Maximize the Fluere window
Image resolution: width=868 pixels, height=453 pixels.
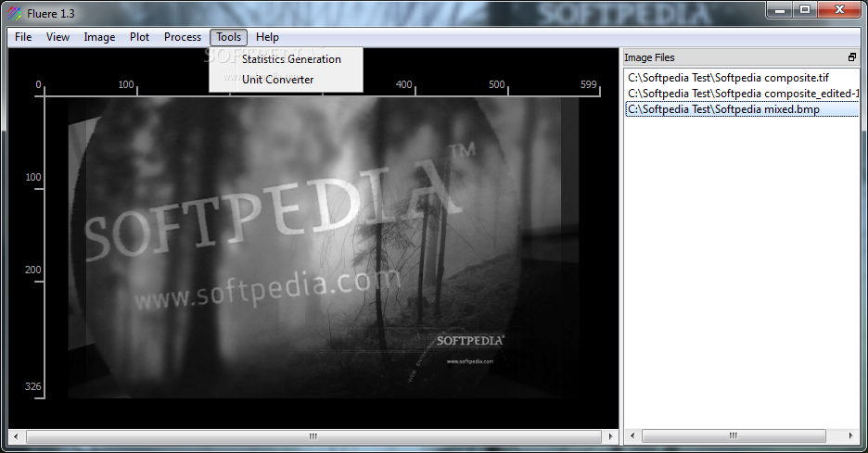click(x=805, y=9)
